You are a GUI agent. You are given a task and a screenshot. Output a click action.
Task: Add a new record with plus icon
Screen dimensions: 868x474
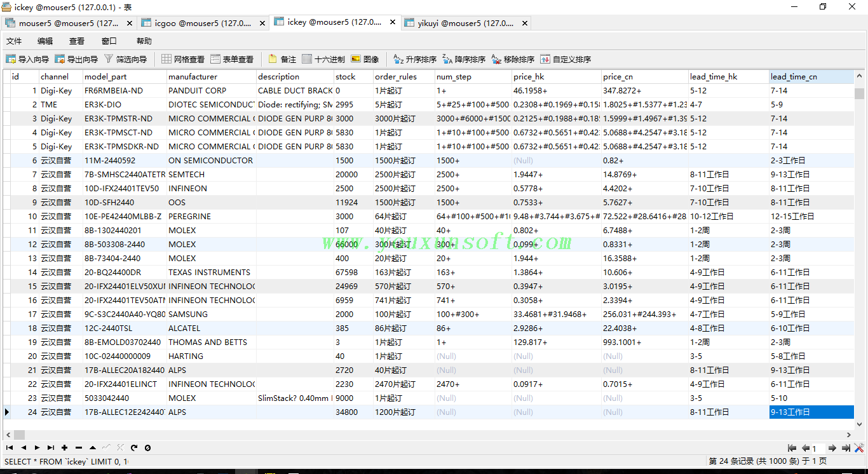pos(65,448)
